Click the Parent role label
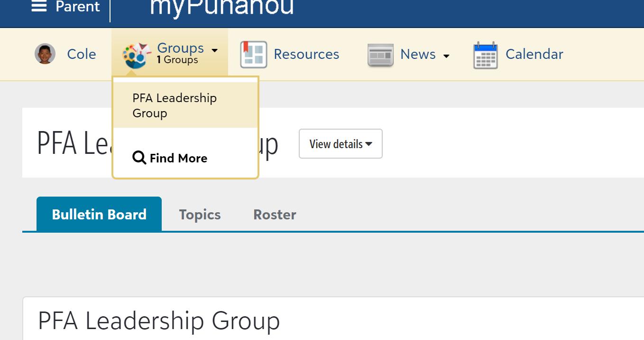 [78, 7]
